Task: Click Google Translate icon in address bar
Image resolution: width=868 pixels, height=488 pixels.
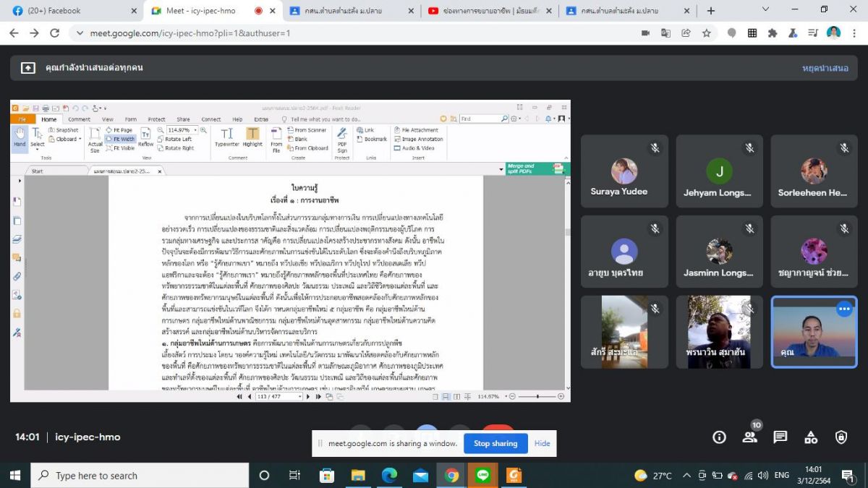Action: pos(665,33)
